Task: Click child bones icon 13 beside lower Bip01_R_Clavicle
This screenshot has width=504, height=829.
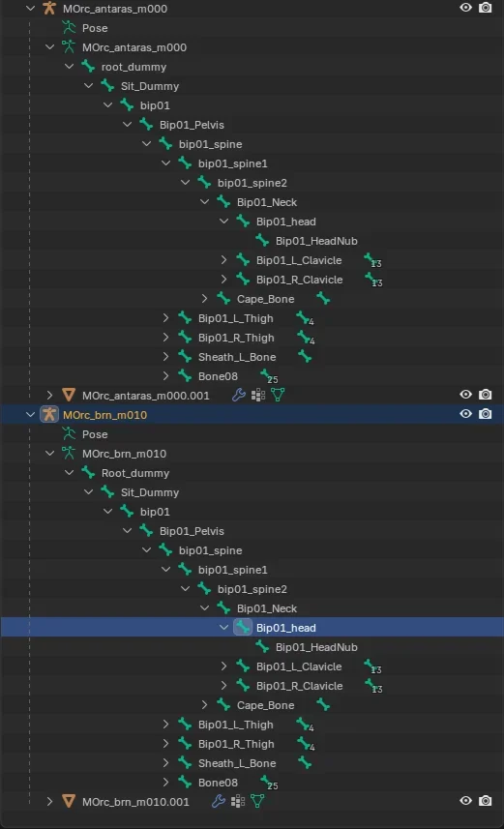Action: click(372, 686)
